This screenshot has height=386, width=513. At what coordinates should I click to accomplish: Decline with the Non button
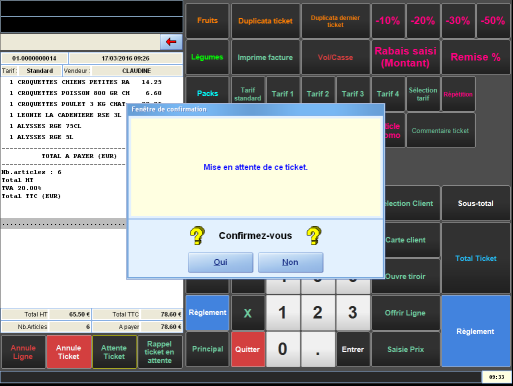click(x=290, y=262)
